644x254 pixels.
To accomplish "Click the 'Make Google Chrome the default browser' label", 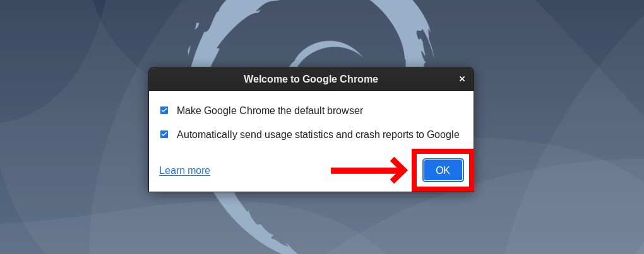I will [270, 111].
